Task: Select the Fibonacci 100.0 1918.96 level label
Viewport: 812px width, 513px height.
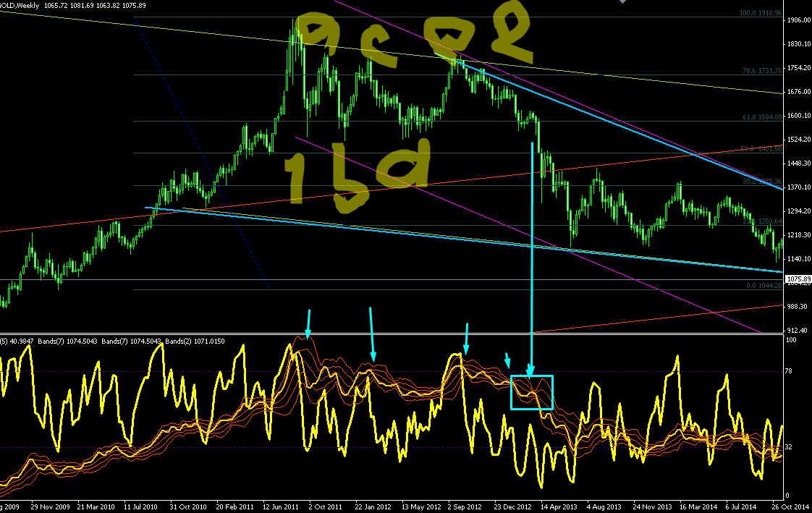Action: 760,12
